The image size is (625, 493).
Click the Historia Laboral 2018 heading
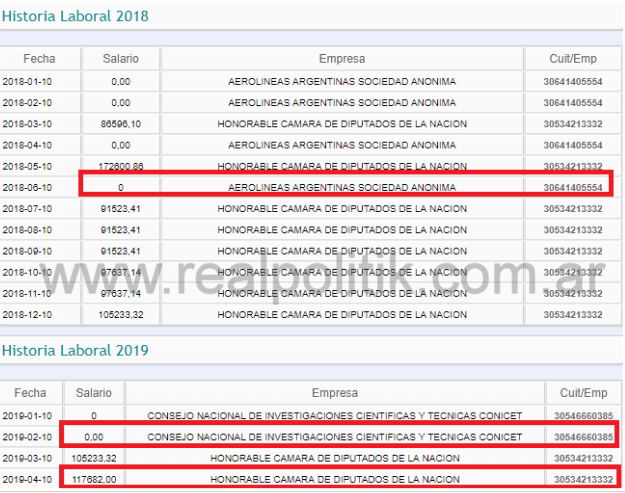(75, 16)
